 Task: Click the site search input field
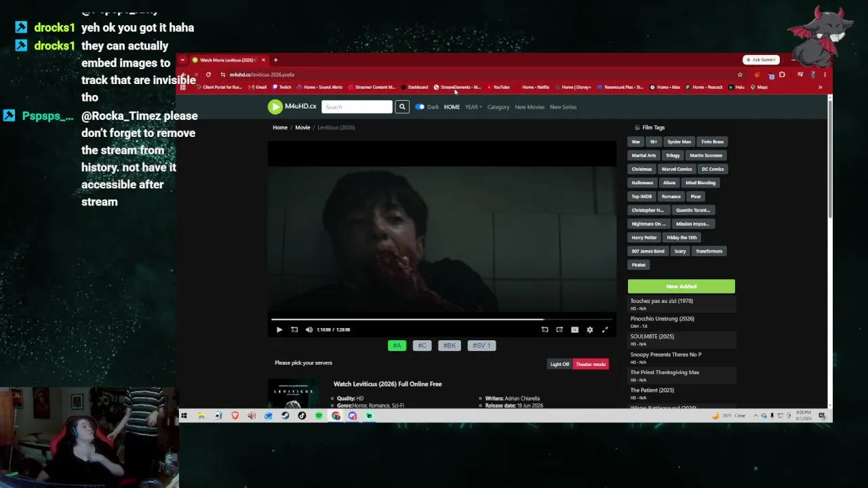click(x=357, y=106)
